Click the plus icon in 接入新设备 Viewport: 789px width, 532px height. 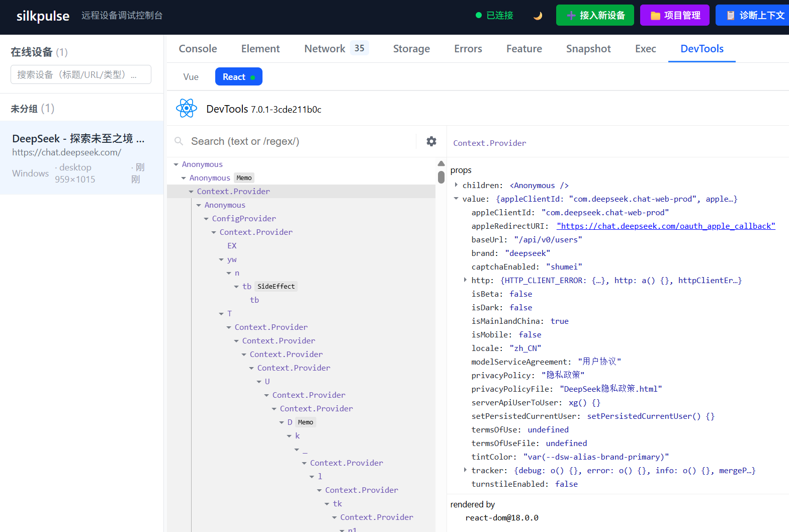click(571, 16)
